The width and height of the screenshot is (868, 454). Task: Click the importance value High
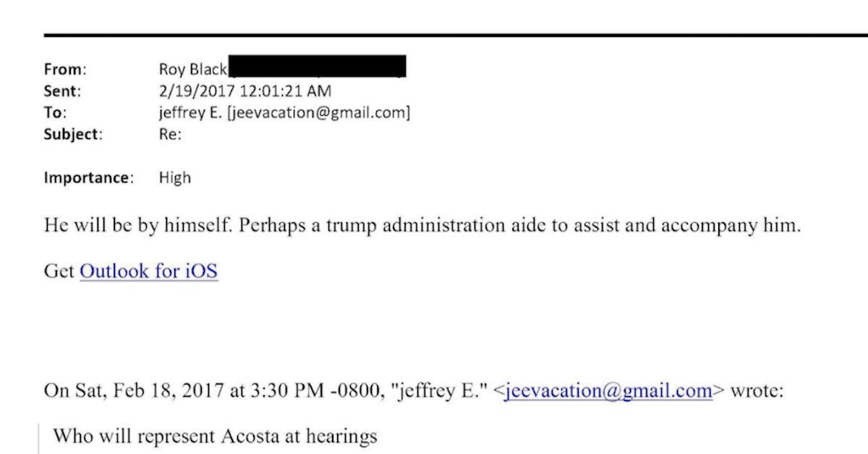[175, 178]
